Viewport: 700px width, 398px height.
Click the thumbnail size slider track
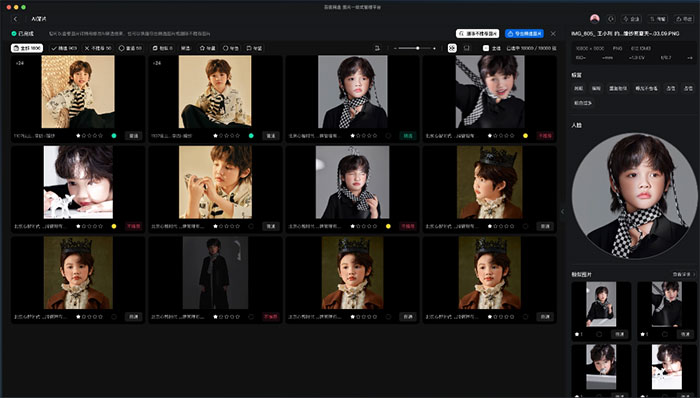tap(414, 48)
